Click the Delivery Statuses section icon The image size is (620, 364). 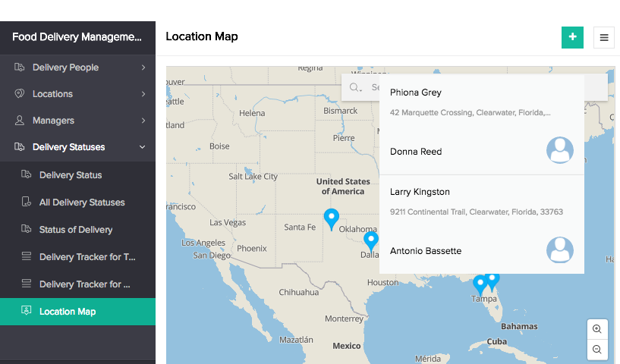pos(20,146)
